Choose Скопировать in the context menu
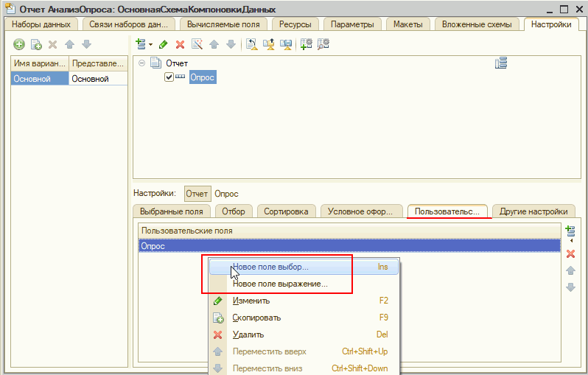The width and height of the screenshot is (588, 375). [304, 318]
